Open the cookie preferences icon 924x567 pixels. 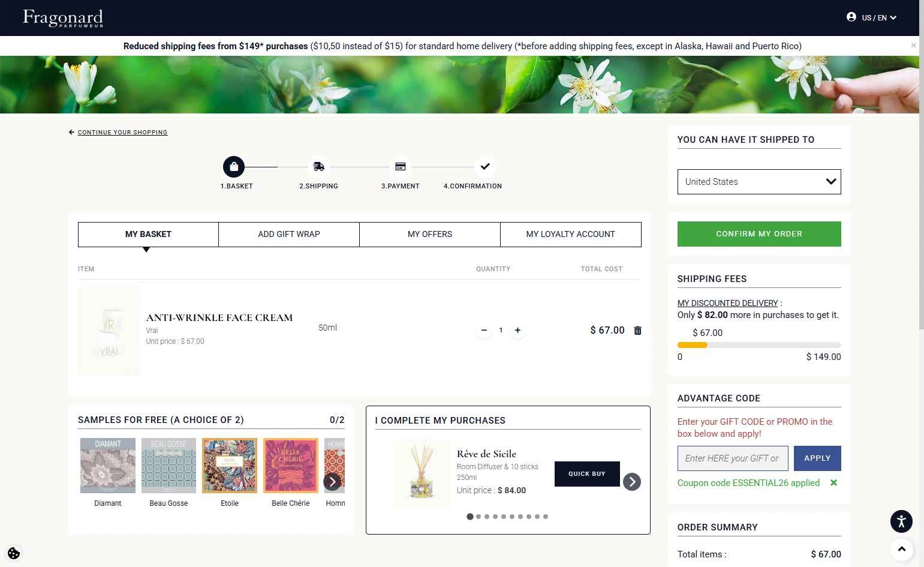click(14, 553)
